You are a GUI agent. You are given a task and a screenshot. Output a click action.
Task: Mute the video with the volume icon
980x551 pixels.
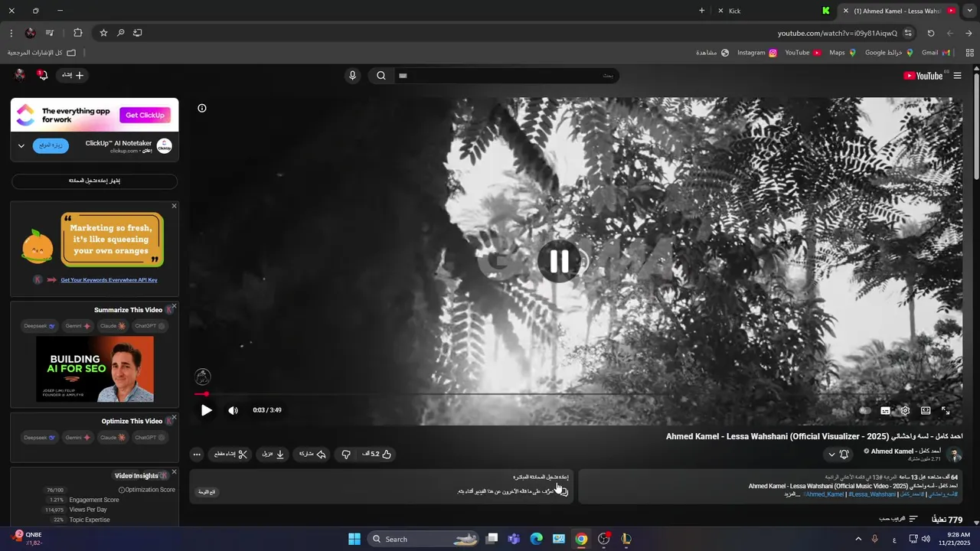click(233, 410)
